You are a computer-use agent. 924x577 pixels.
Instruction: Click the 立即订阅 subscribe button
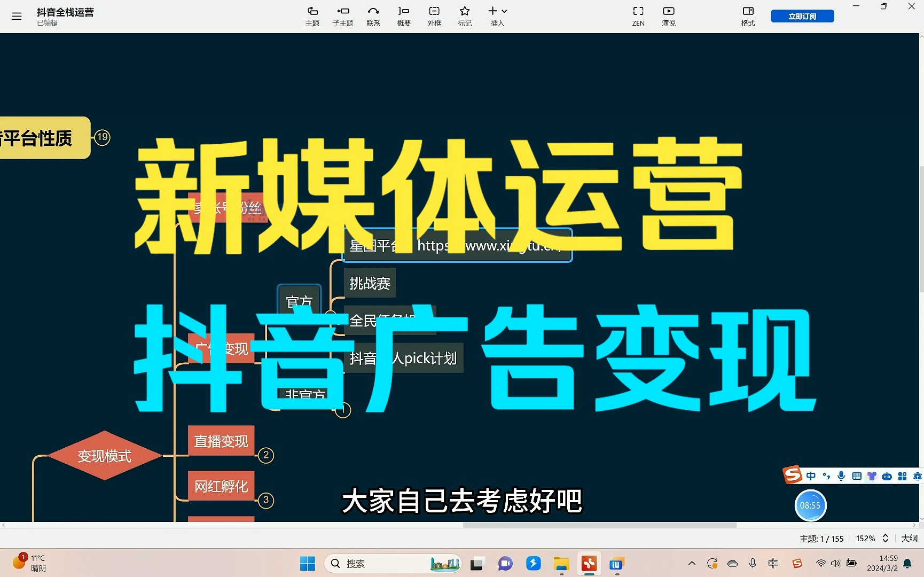coord(802,16)
